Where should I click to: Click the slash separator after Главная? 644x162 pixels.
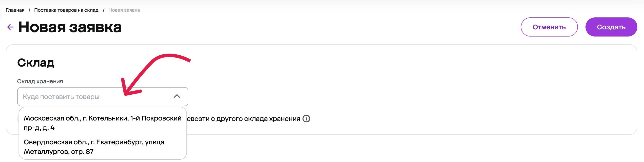[29, 10]
